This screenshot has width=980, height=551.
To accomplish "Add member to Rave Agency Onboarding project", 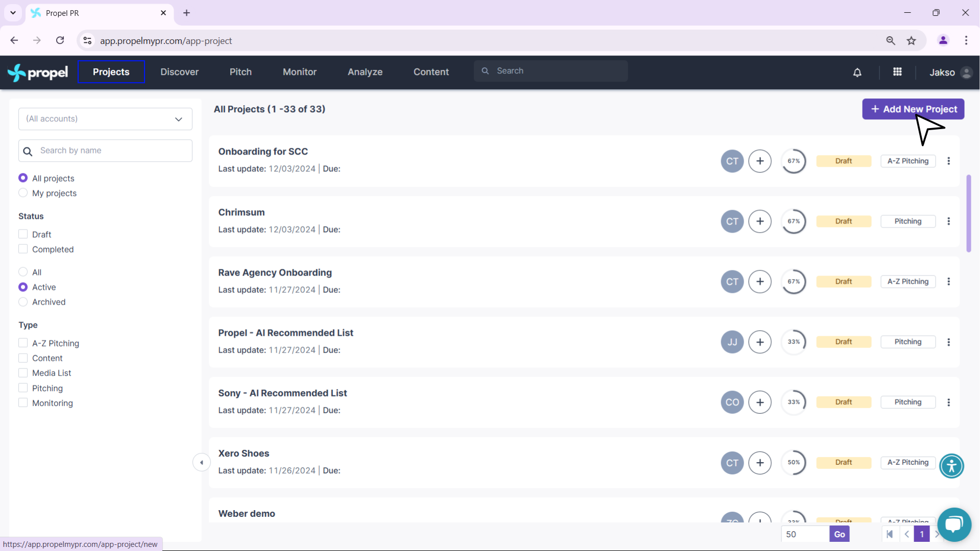I will [760, 282].
